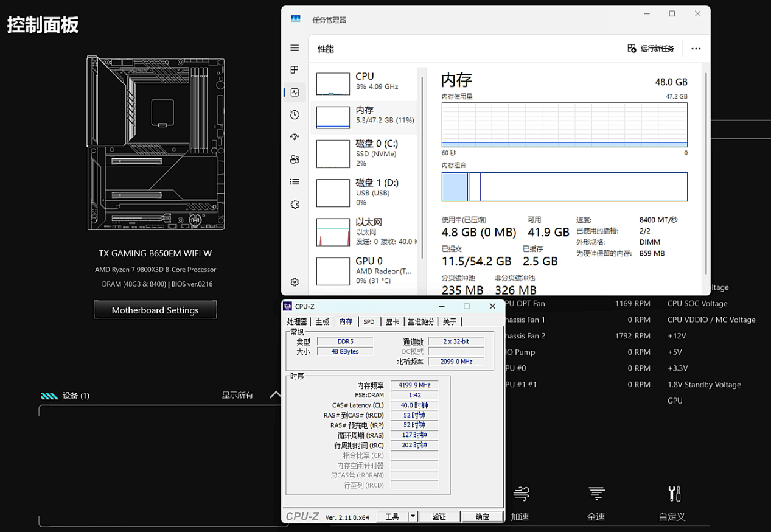Click the 确定 OK button in CPU-Z
Image resolution: width=771 pixels, height=532 pixels.
pos(482,516)
